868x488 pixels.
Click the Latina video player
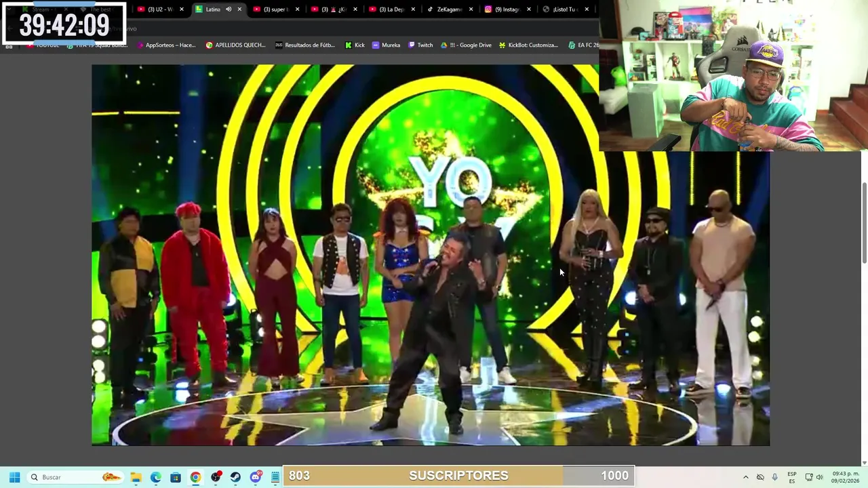431,255
